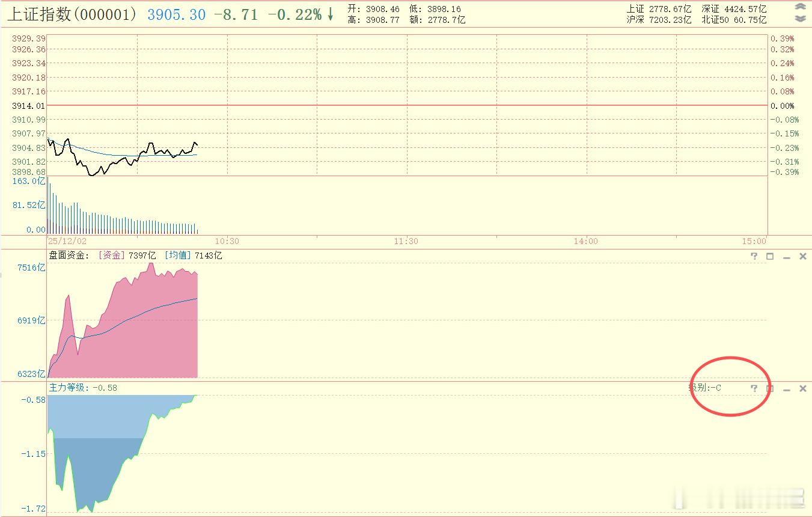
Task: Click the 7516亿 funds axis label
Action: click(x=31, y=268)
